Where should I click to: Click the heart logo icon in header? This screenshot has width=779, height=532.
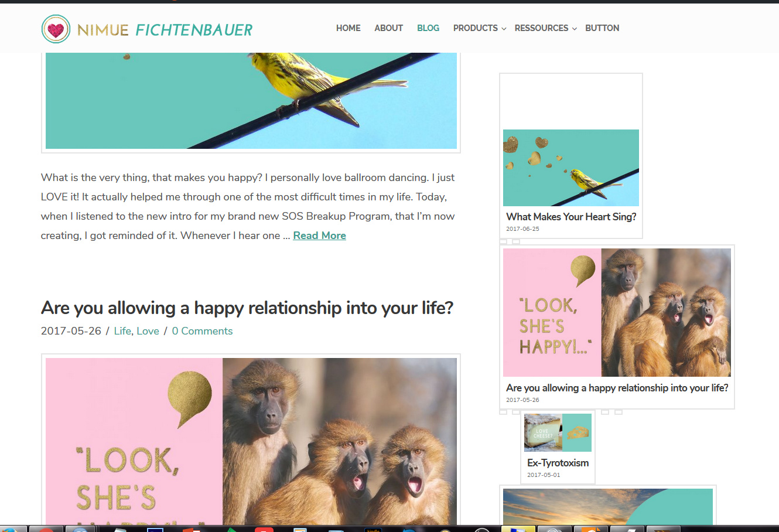pyautogui.click(x=56, y=29)
